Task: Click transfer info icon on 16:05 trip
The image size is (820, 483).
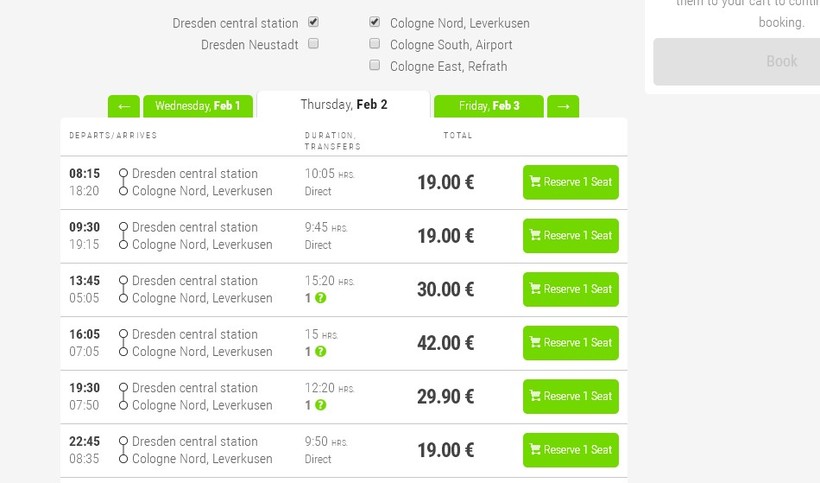Action: point(320,352)
